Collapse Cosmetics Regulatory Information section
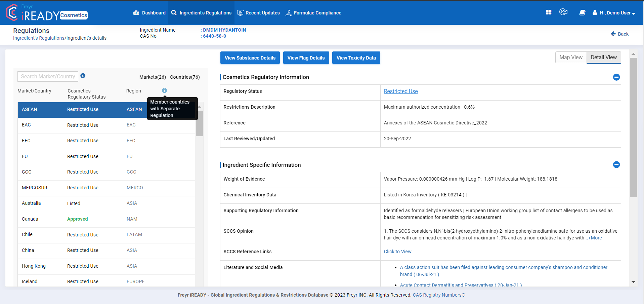This screenshot has width=644, height=304. click(x=616, y=77)
